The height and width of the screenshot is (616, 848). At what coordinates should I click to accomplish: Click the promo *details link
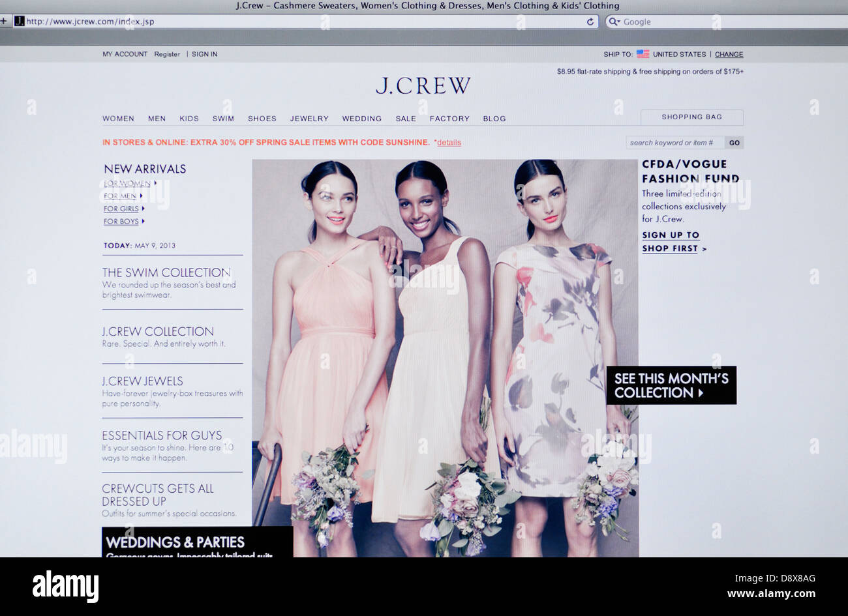point(447,142)
